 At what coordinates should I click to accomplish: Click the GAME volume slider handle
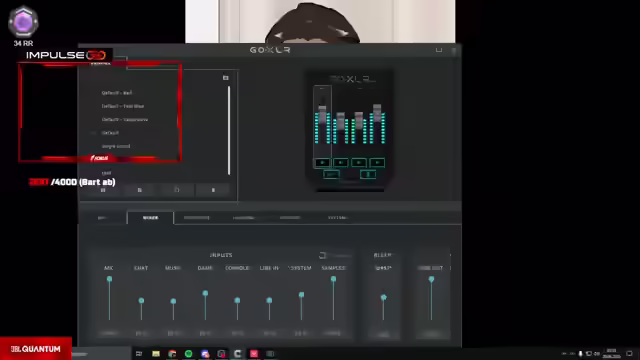[x=205, y=293]
